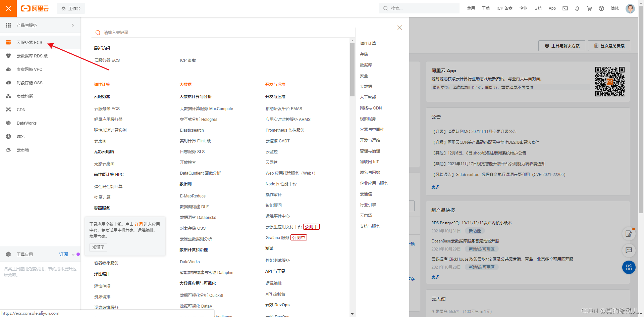This screenshot has height=317, width=644.
Task: Open Grafana 服务 link
Action: (x=277, y=238)
